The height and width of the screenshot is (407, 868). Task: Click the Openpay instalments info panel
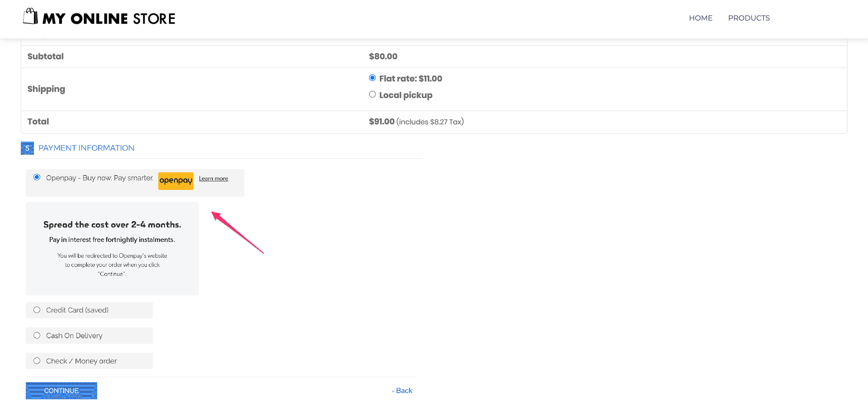[x=112, y=248]
